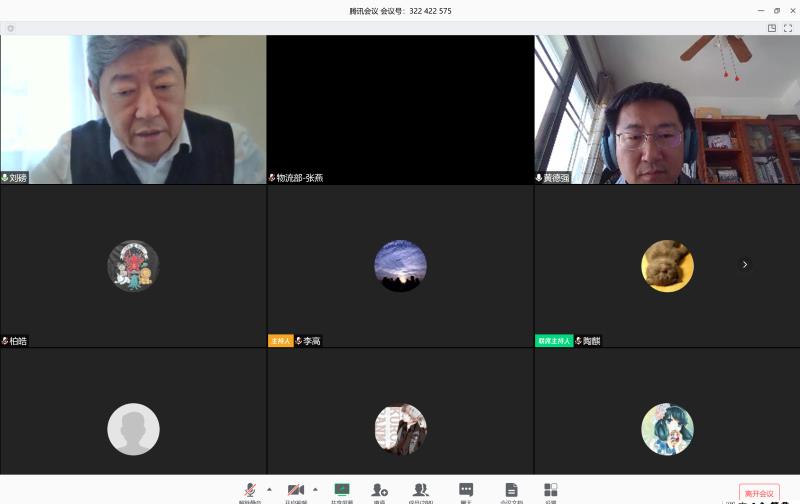Select 刘骄's video tile
Screen dimensions: 800x504
click(133, 109)
